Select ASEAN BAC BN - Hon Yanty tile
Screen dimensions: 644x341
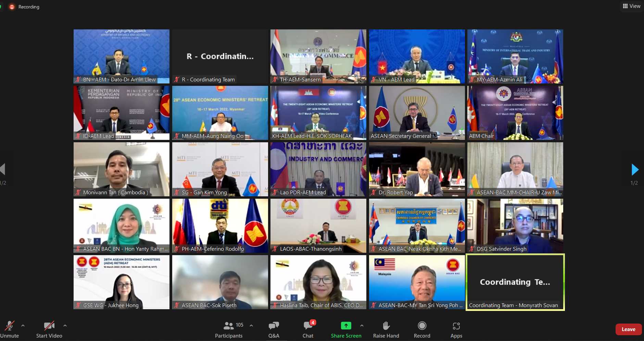(122, 226)
